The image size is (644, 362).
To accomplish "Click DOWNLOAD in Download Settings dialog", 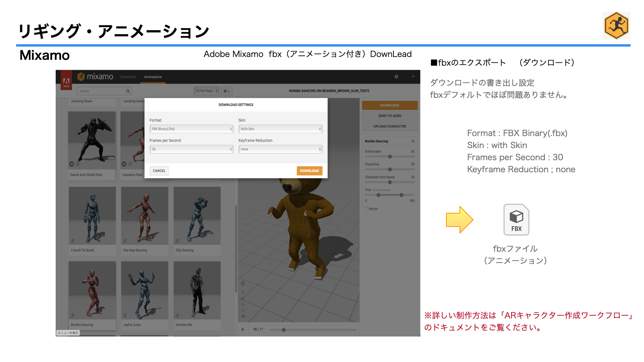I will pyautogui.click(x=309, y=171).
